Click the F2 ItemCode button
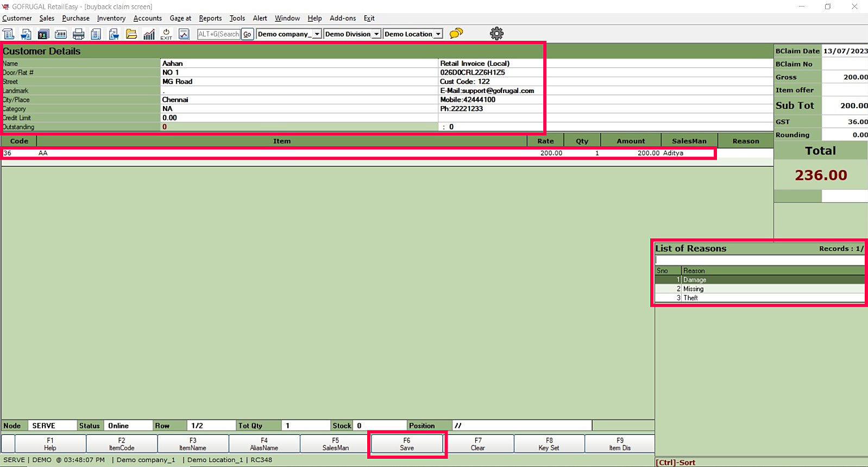The width and height of the screenshot is (868, 467). point(122,444)
